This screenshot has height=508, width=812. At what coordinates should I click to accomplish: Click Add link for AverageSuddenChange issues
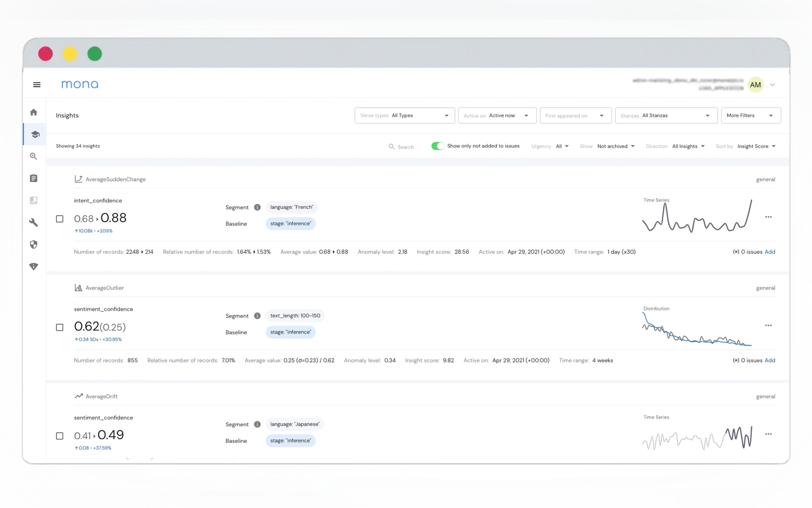(x=769, y=252)
